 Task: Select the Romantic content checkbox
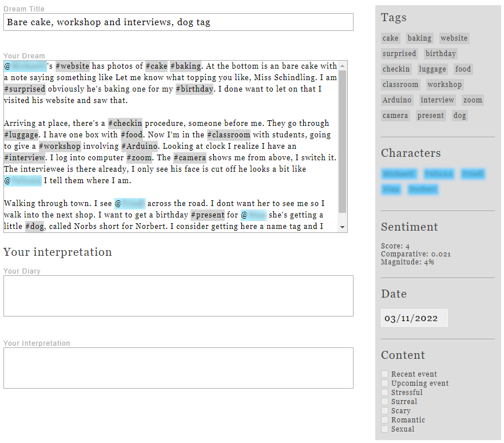click(x=385, y=420)
